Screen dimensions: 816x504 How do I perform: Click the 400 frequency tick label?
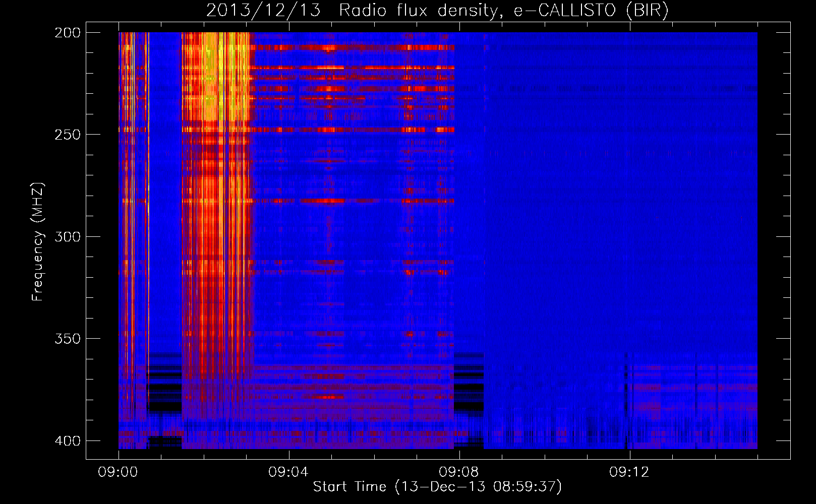point(68,440)
